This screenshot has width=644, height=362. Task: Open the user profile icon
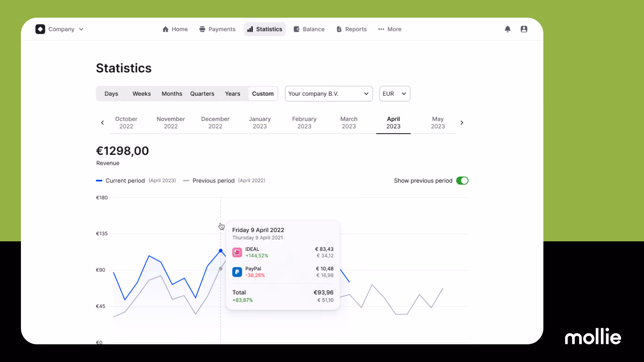coord(524,29)
